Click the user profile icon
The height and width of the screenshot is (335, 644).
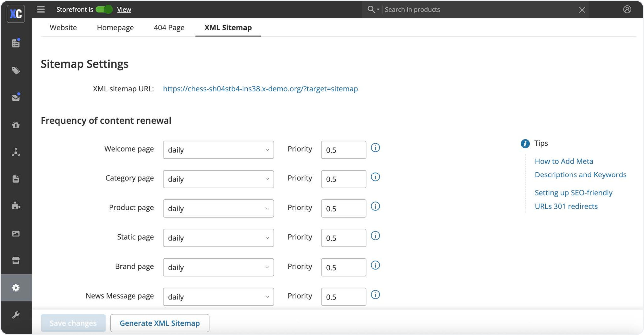tap(627, 10)
